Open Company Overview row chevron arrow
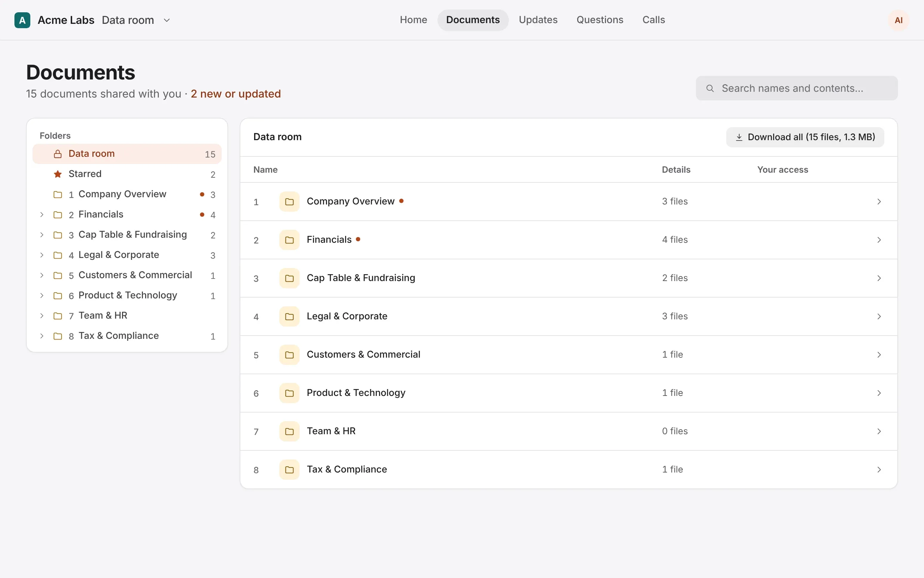Viewport: 924px width, 578px height. click(879, 202)
